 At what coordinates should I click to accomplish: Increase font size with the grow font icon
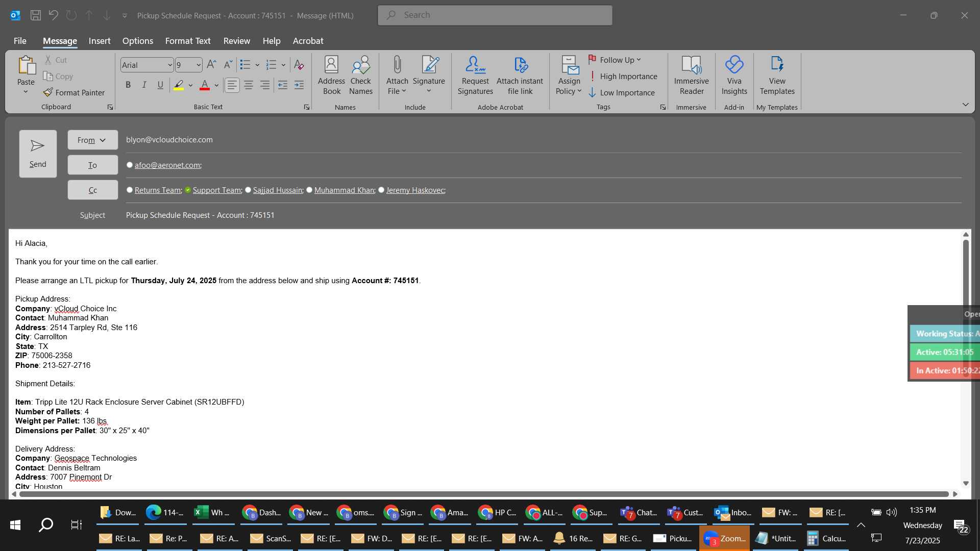(x=211, y=65)
